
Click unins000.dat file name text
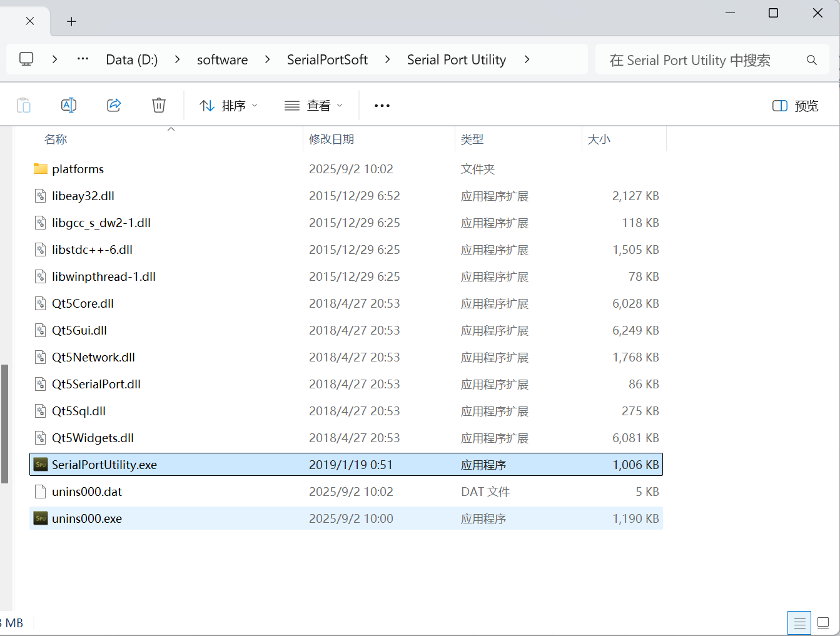[87, 492]
